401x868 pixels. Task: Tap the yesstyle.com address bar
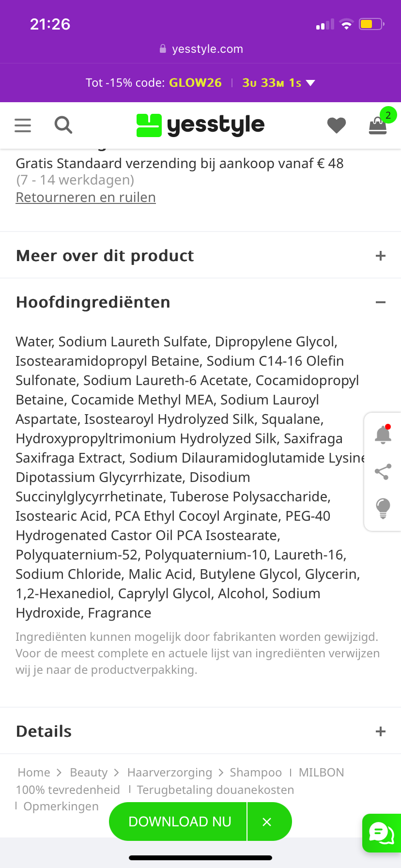click(x=200, y=49)
